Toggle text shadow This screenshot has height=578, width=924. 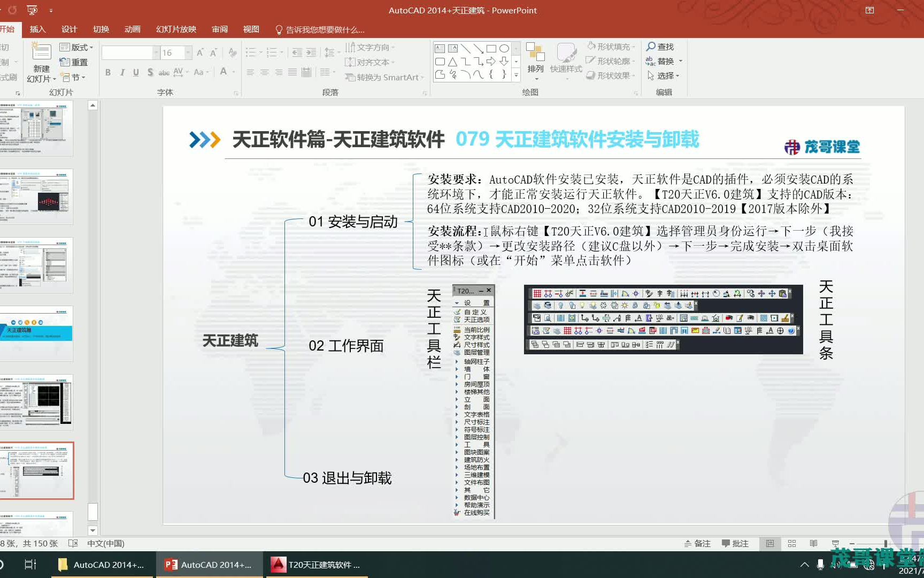click(x=150, y=72)
